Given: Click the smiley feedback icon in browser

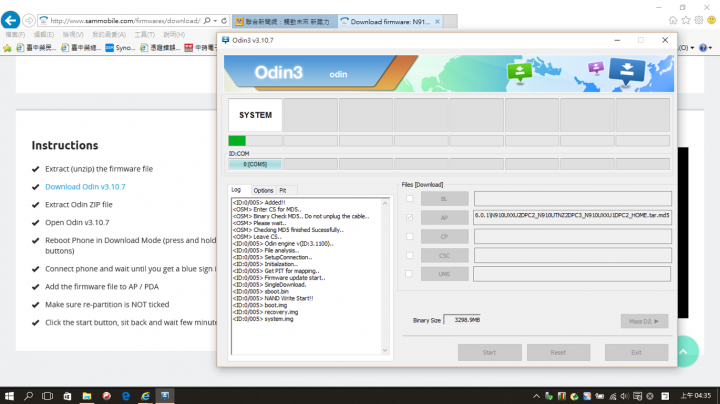Looking at the screenshot, I should pos(712,20).
